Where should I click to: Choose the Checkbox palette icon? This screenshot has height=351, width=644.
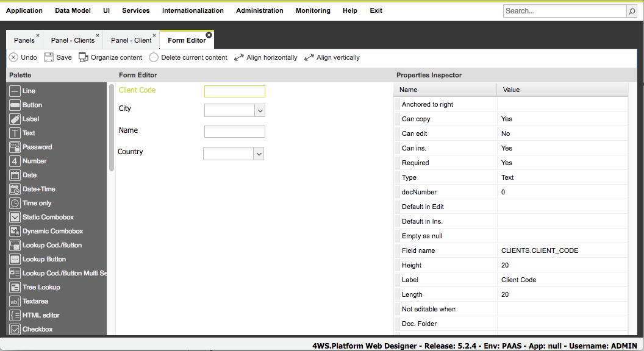(x=15, y=329)
